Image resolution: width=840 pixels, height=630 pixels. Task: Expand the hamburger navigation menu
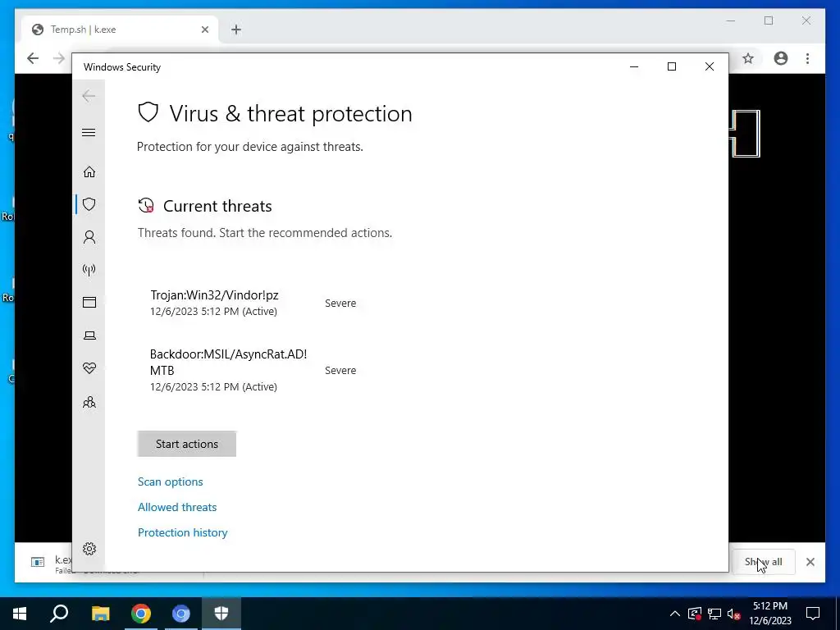pos(89,132)
